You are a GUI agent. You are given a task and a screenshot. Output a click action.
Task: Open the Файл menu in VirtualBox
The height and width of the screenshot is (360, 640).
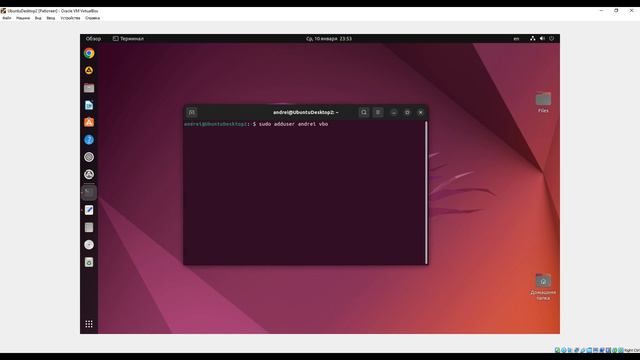[7, 18]
